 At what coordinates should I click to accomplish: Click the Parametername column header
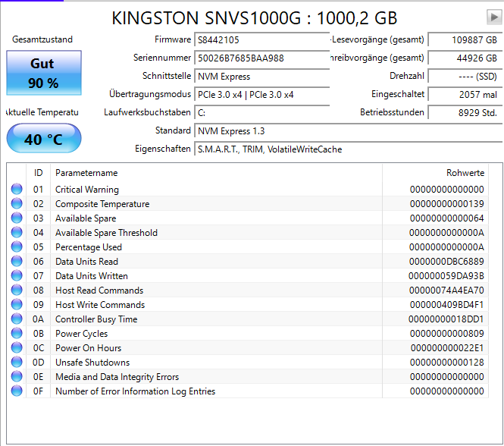click(216, 173)
